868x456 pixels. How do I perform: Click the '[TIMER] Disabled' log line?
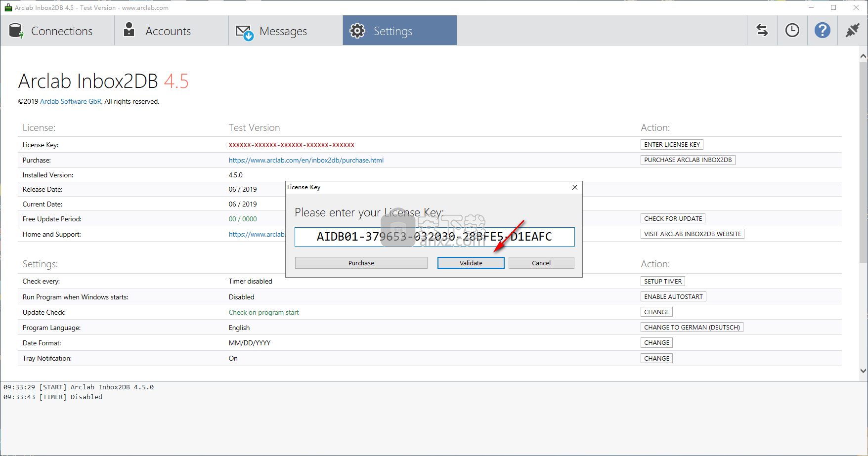(53, 397)
